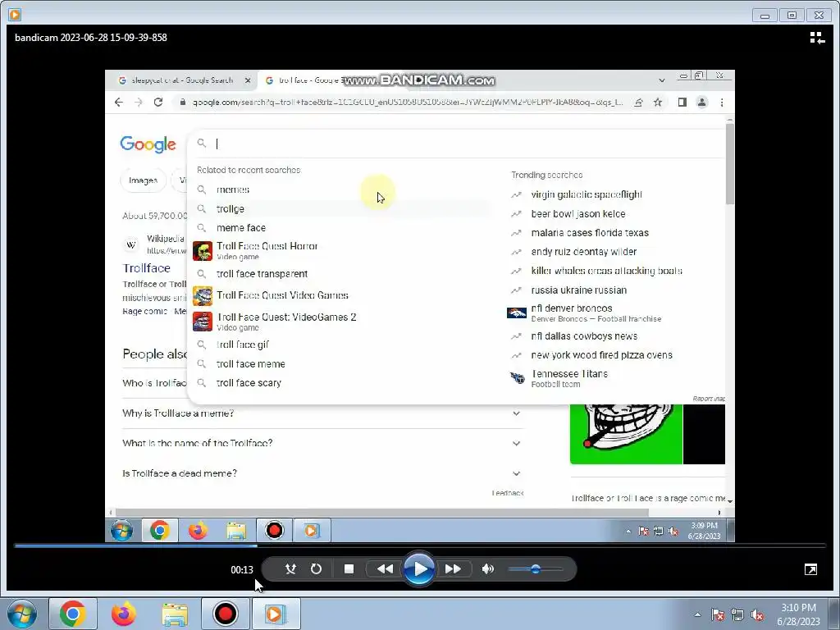Click the Chrome address bar URL

tap(407, 103)
